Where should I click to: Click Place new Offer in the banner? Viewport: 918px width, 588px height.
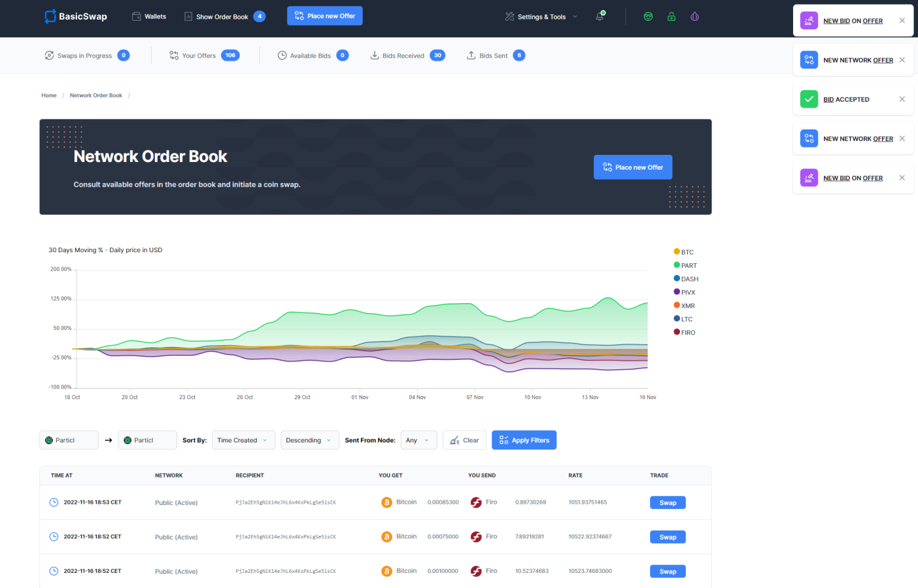click(633, 167)
